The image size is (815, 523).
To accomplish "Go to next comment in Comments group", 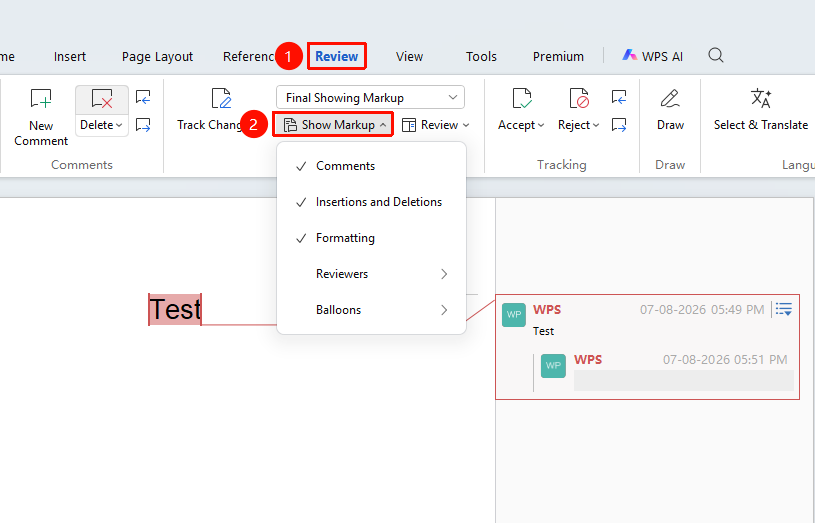I will pos(143,125).
